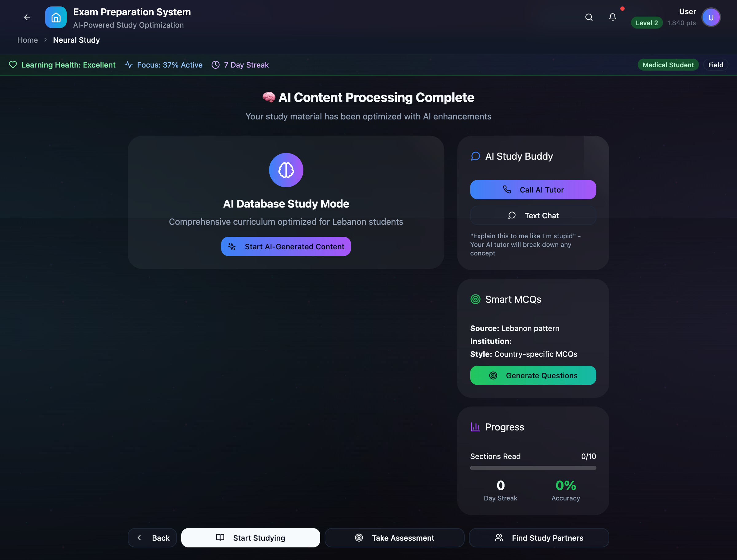Navigate to Home breadcrumb
This screenshot has height=560, width=737.
[27, 40]
